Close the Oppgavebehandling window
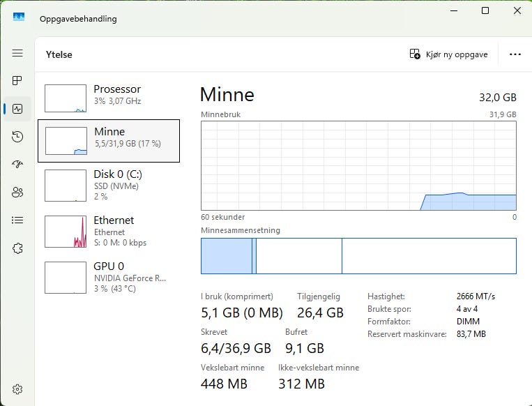 pyautogui.click(x=517, y=10)
